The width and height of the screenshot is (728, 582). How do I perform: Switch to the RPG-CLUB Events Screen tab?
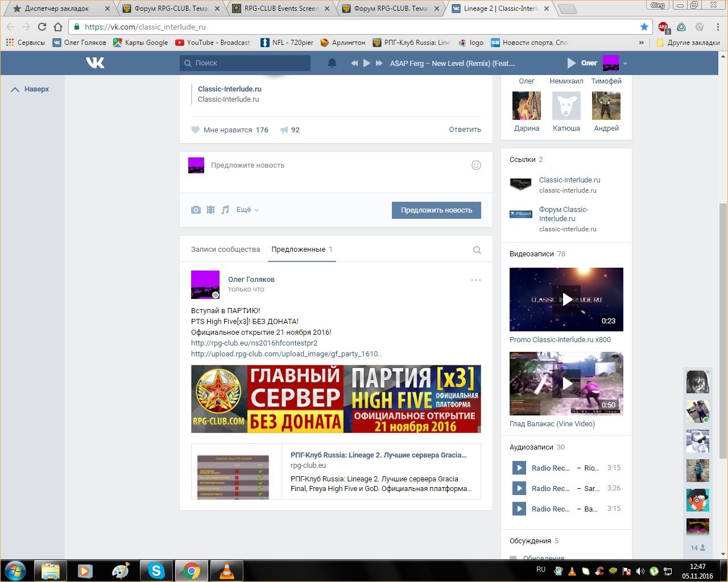(x=281, y=9)
